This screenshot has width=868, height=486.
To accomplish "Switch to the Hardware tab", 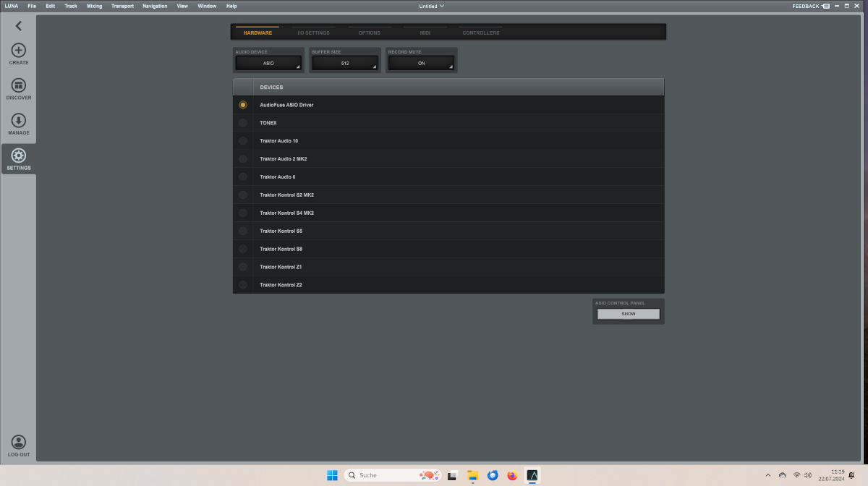I will pyautogui.click(x=258, y=33).
